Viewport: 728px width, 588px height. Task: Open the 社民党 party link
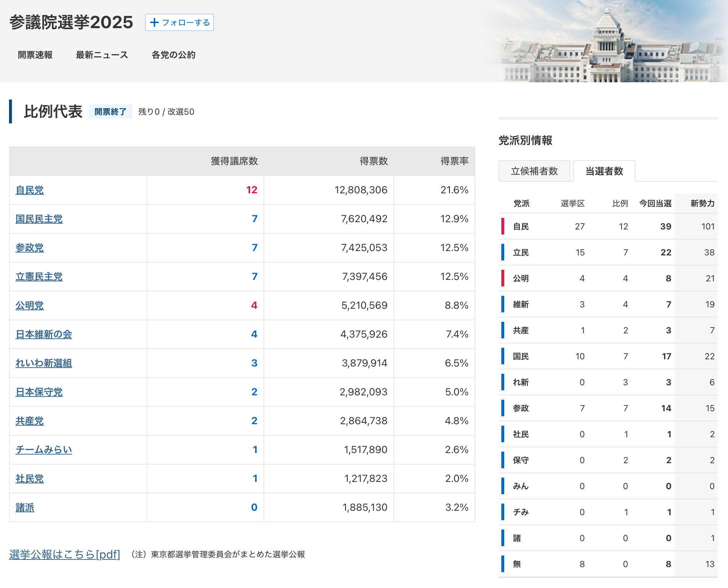pyautogui.click(x=30, y=479)
